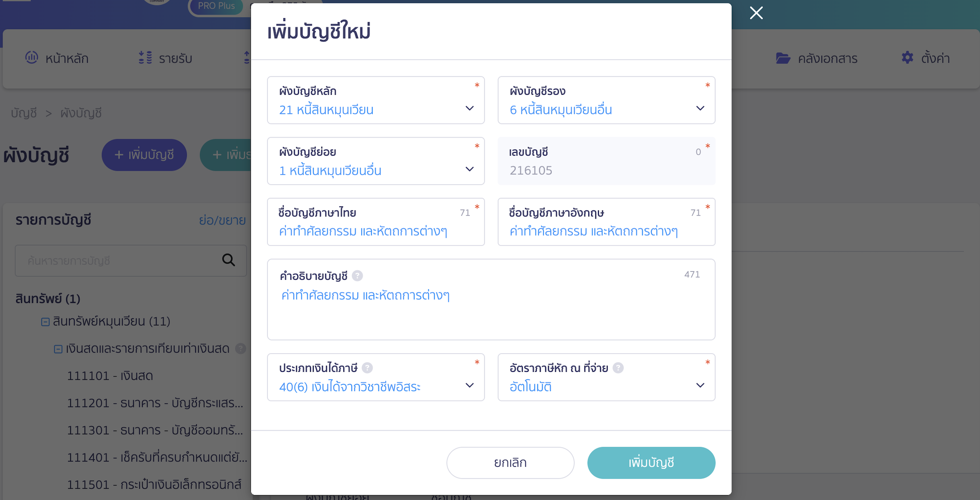Screen dimensions: 980x500
Task: Click help icon beside เงินสดและรายการเทียบเท่าเงินสด
Action: click(241, 349)
